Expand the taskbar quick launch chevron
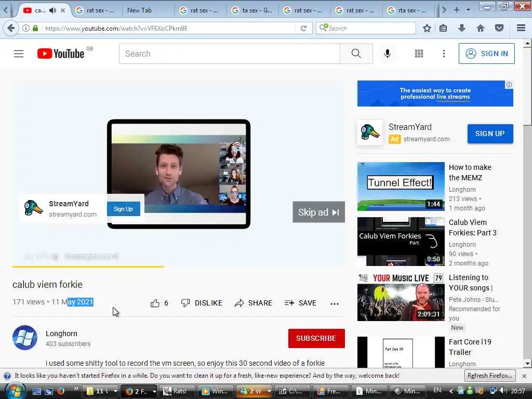The height and width of the screenshot is (399, 532). [x=76, y=388]
